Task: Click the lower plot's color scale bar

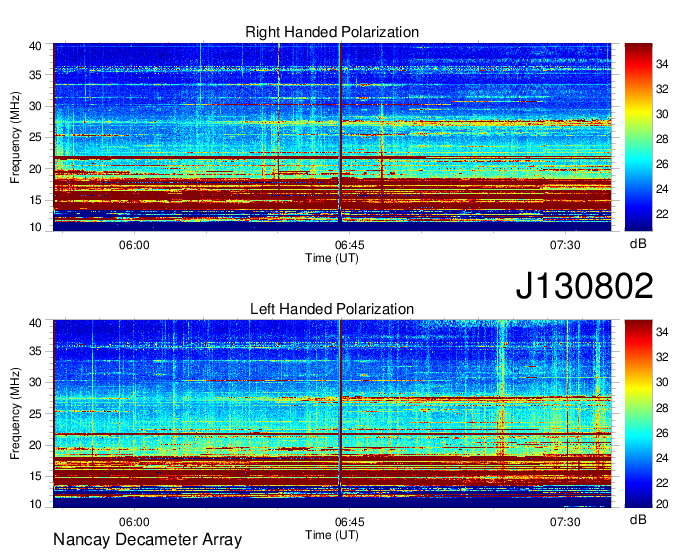Action: coord(638,414)
